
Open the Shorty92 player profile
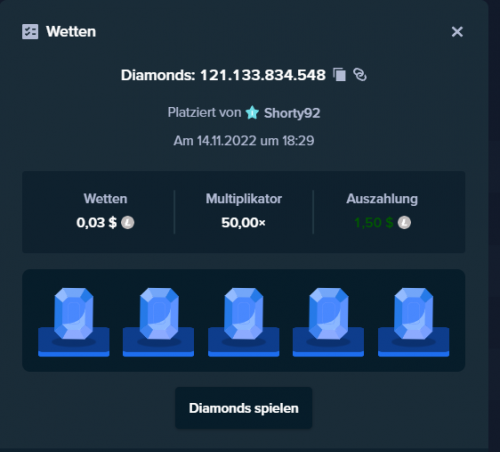tap(292, 113)
